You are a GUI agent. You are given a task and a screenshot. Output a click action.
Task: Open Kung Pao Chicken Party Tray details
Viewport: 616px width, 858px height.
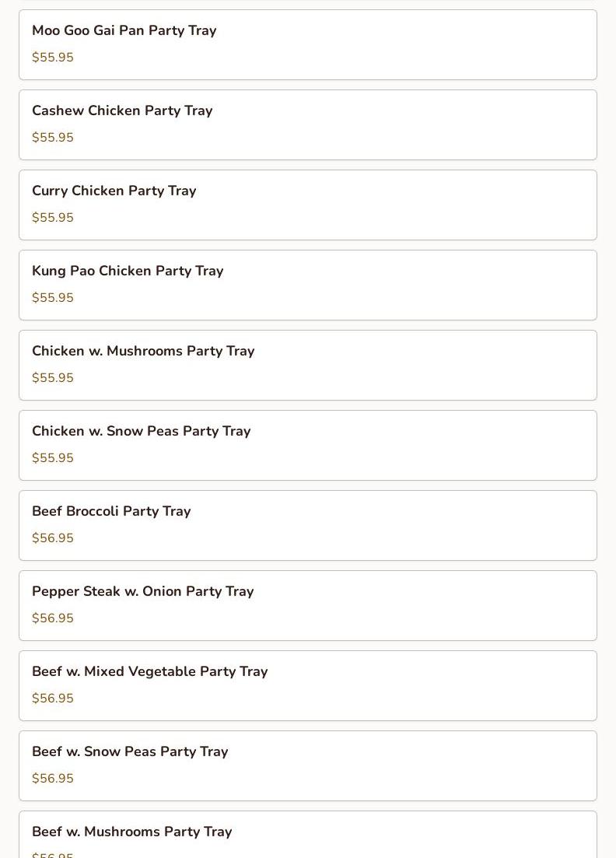point(307,285)
